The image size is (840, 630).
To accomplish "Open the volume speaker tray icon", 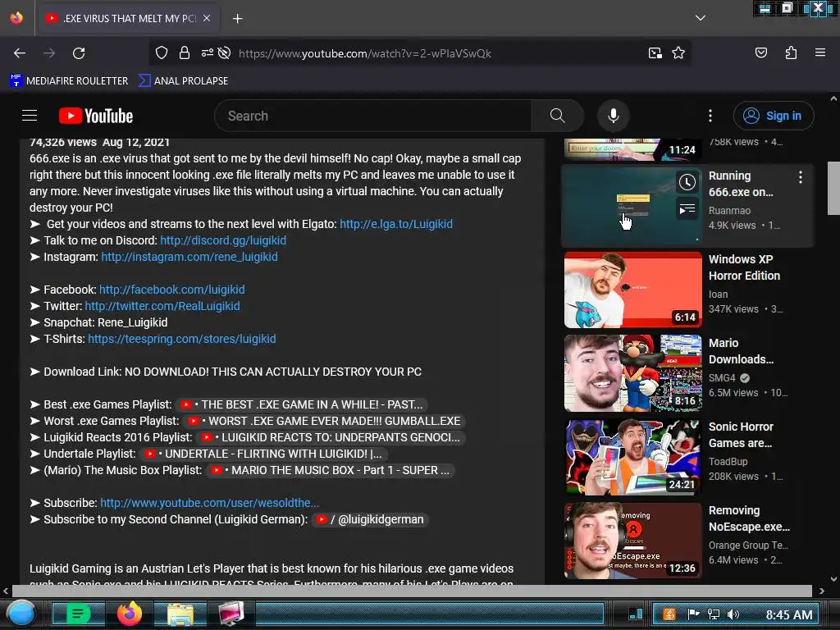I will 733,614.
